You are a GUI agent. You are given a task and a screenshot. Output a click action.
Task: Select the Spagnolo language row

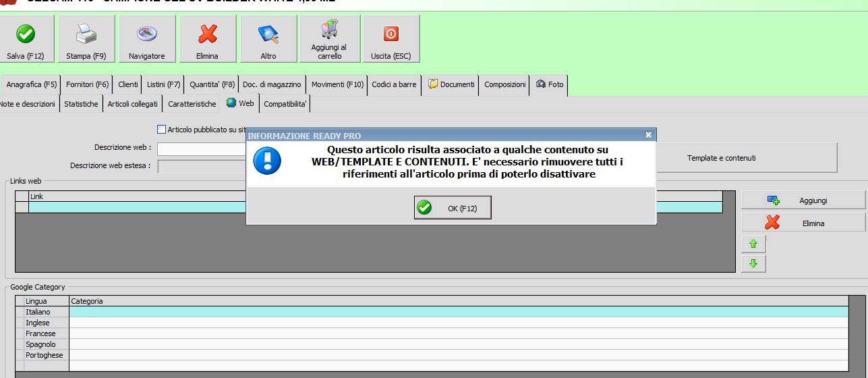(x=432, y=344)
